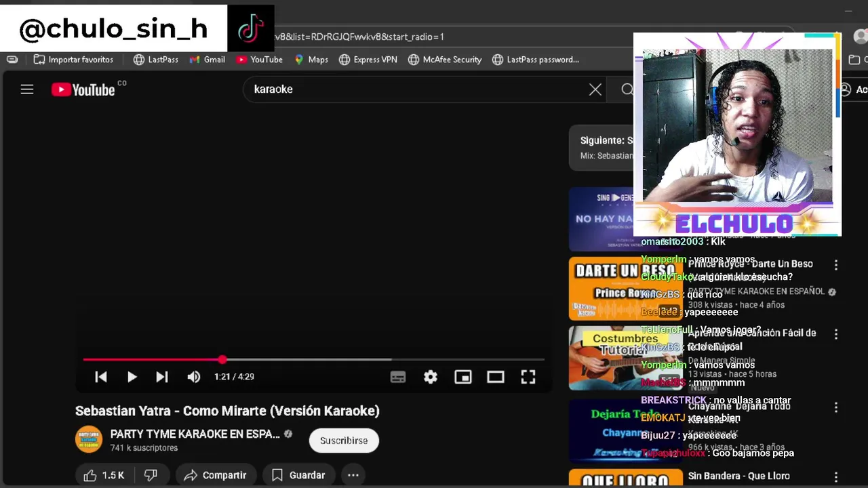Click the video player black area

coord(313,230)
